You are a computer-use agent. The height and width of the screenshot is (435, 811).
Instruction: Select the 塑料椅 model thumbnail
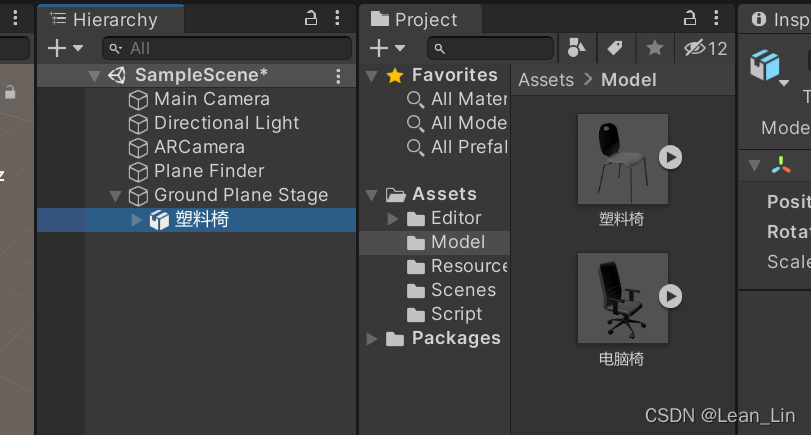[x=622, y=159]
